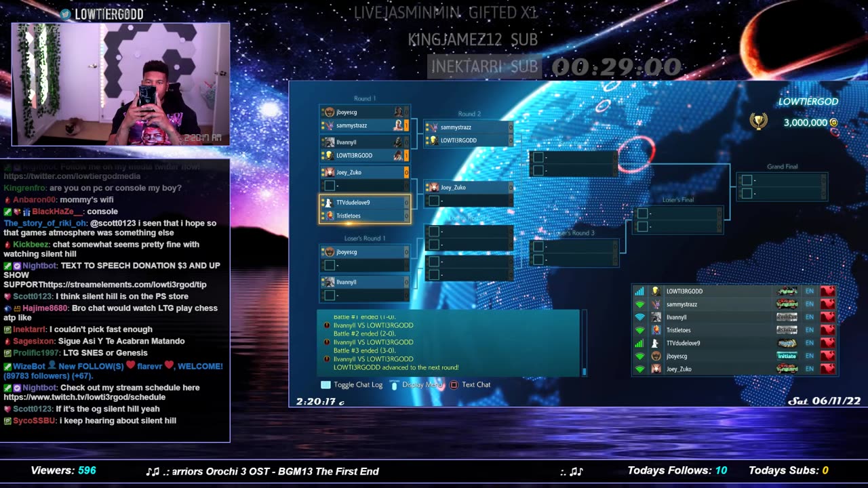
Task: Click Tristletoes' avatar in the highlighted match
Action: [x=329, y=216]
